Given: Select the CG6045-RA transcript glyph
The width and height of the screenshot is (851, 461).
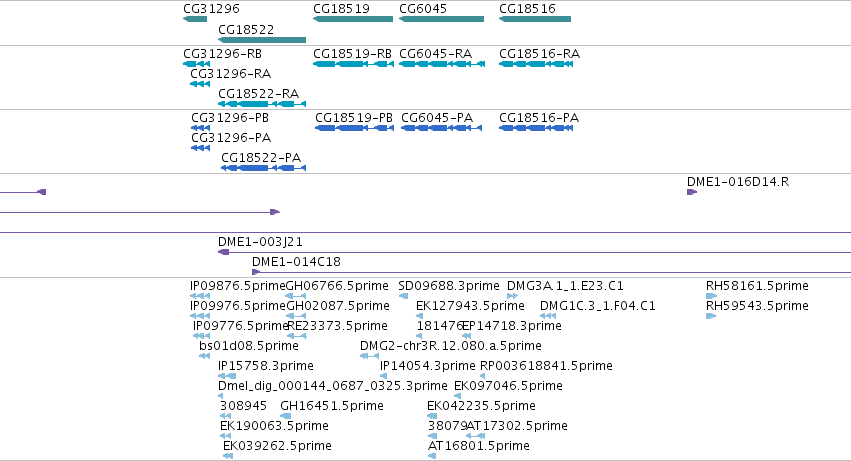Looking at the screenshot, I should (442, 64).
